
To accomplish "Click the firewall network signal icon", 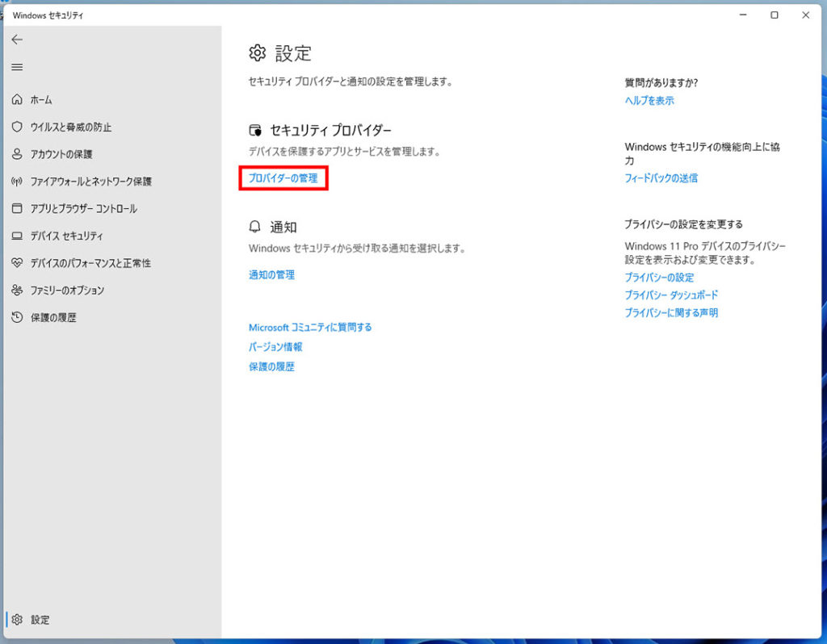I will pos(17,182).
